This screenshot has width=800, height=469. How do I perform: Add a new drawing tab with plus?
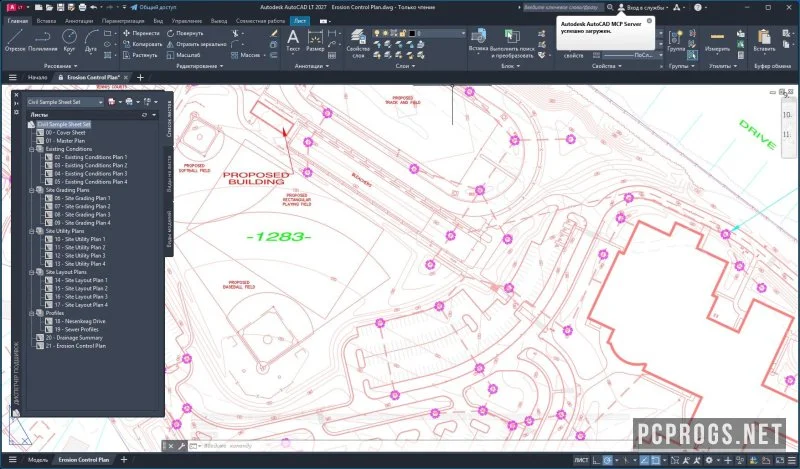140,78
